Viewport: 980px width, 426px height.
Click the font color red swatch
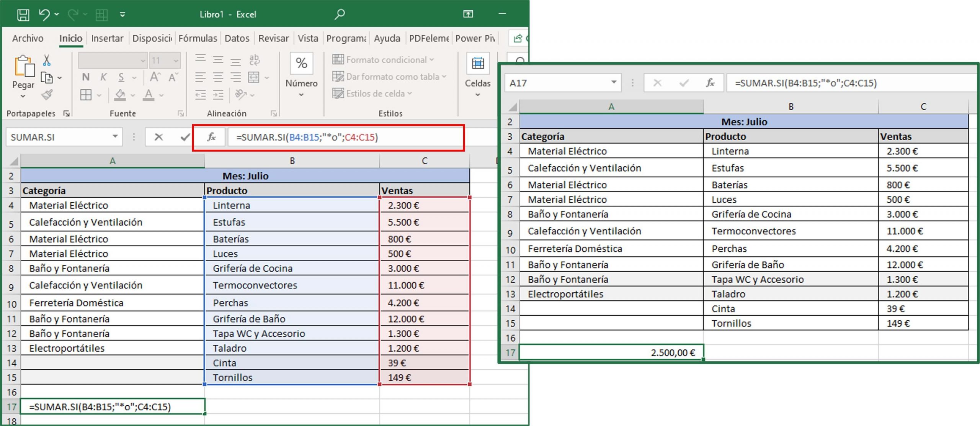coord(149,99)
